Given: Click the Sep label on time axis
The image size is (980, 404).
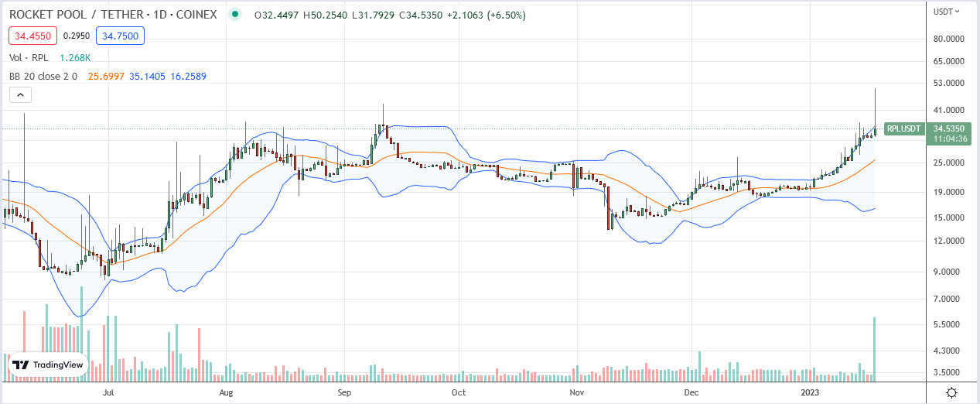Looking at the screenshot, I should pyautogui.click(x=344, y=392).
